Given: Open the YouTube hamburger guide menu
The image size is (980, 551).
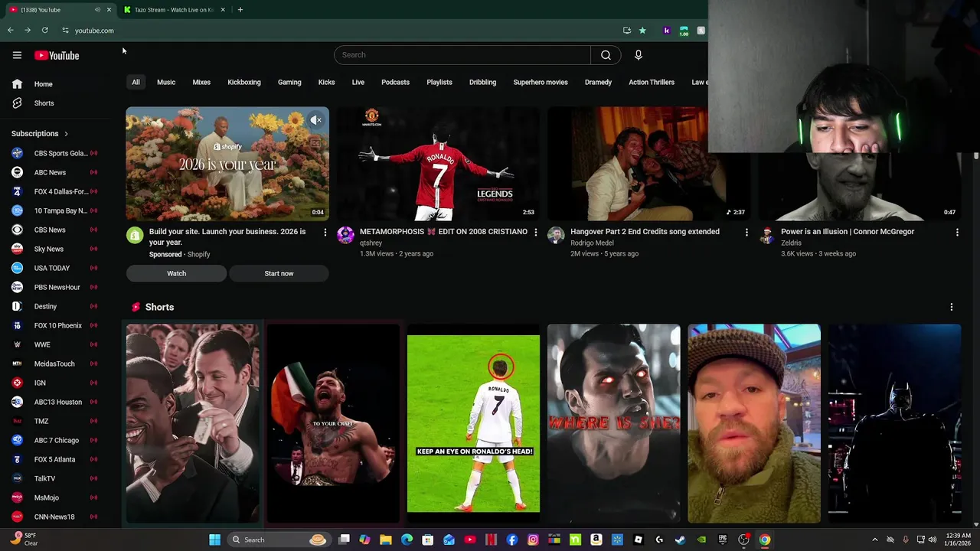Looking at the screenshot, I should point(17,55).
